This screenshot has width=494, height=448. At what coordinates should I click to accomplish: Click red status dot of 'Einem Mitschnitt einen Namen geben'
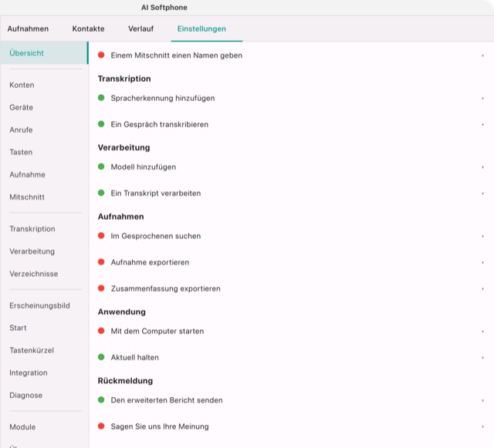(101, 55)
